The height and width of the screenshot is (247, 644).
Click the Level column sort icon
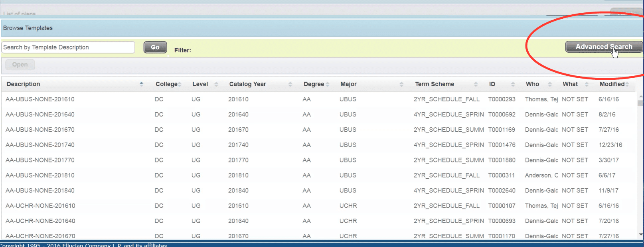tap(216, 84)
